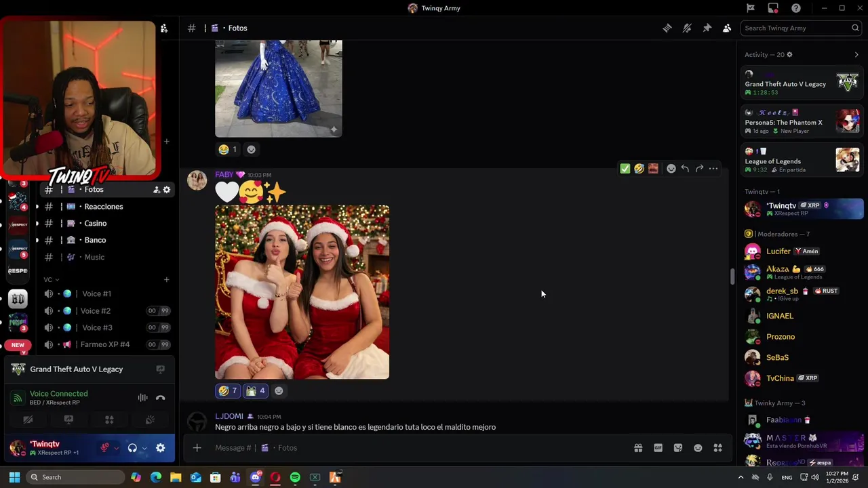Turn on camera in voice panel
Viewport: 868px width, 488px height.
28,420
